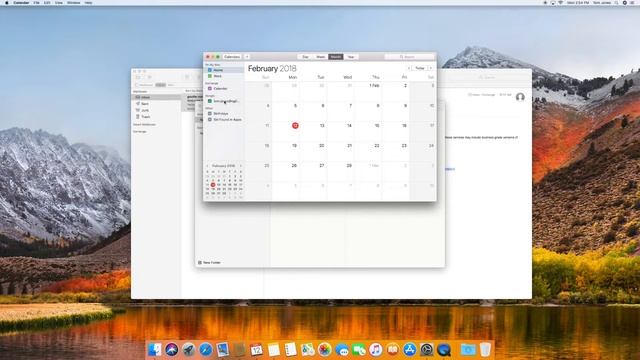Screen dimensions: 640x360
Task: Click the user name in menu bar
Action: 602,2
